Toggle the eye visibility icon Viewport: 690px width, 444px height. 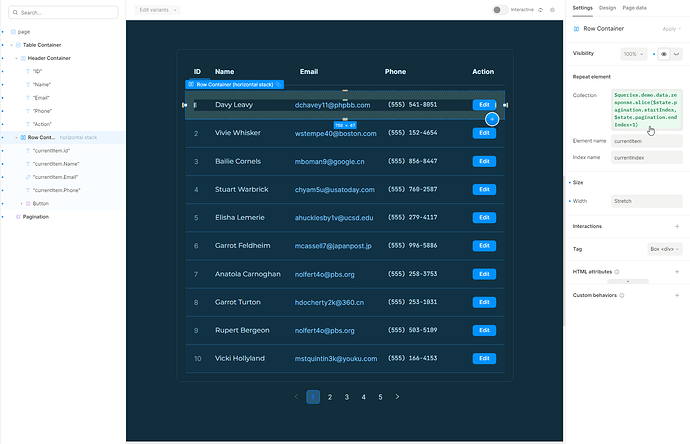665,53
